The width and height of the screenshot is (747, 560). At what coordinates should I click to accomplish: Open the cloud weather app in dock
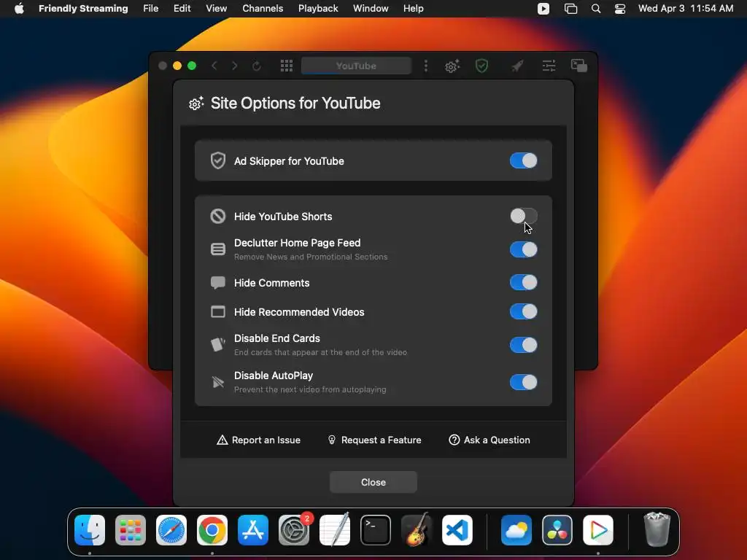(516, 530)
